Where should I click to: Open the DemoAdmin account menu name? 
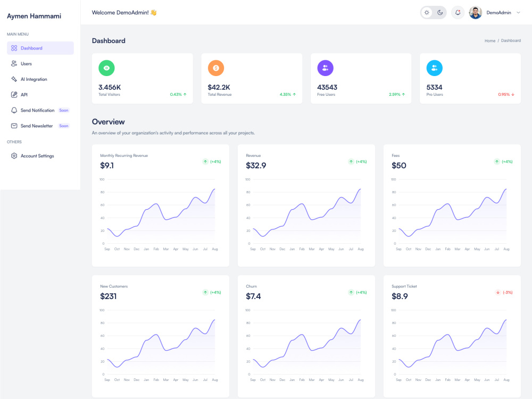(498, 13)
